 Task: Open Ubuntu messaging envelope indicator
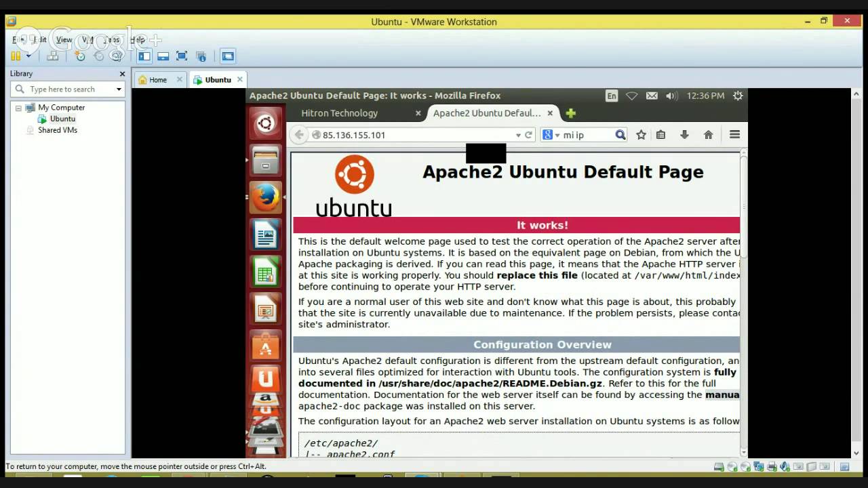point(652,96)
